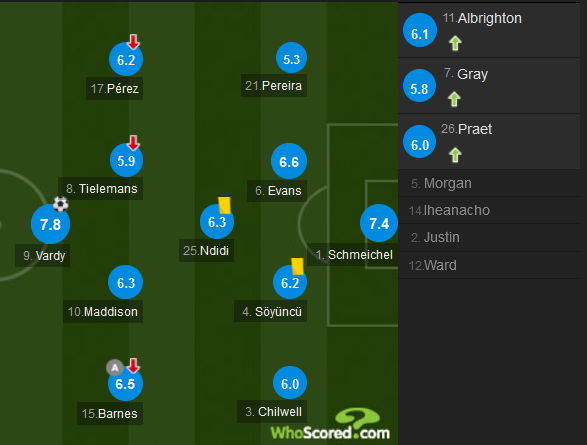Select the 3. Chilwell name label

(273, 412)
